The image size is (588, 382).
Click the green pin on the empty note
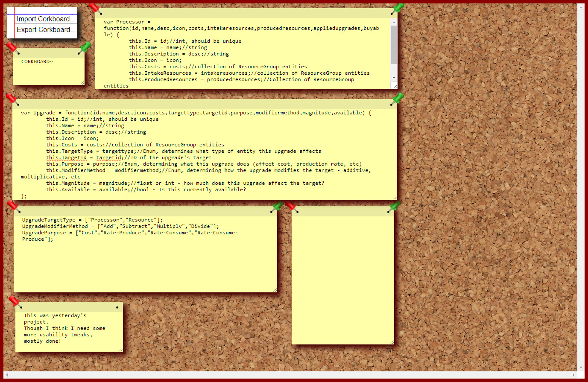coord(394,207)
